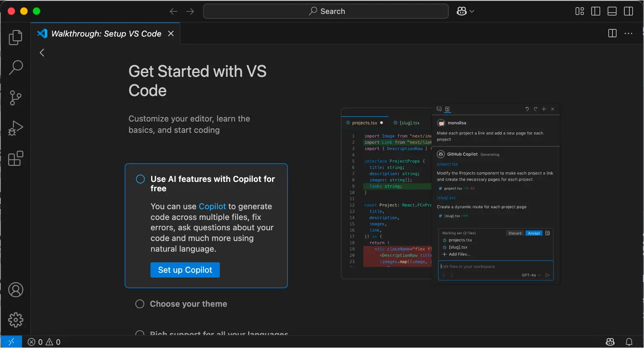Show notifications using the bell icon
644x348 pixels.
[x=629, y=342]
